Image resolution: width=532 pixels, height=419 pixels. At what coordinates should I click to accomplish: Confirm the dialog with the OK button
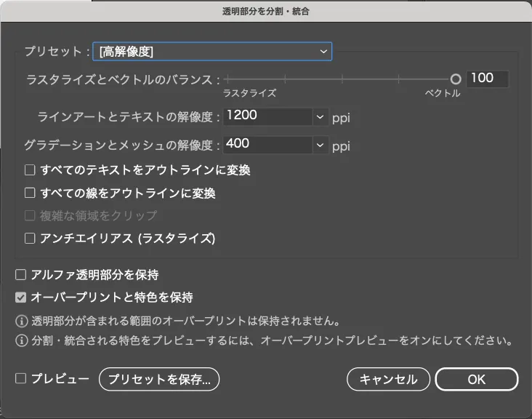[476, 379]
